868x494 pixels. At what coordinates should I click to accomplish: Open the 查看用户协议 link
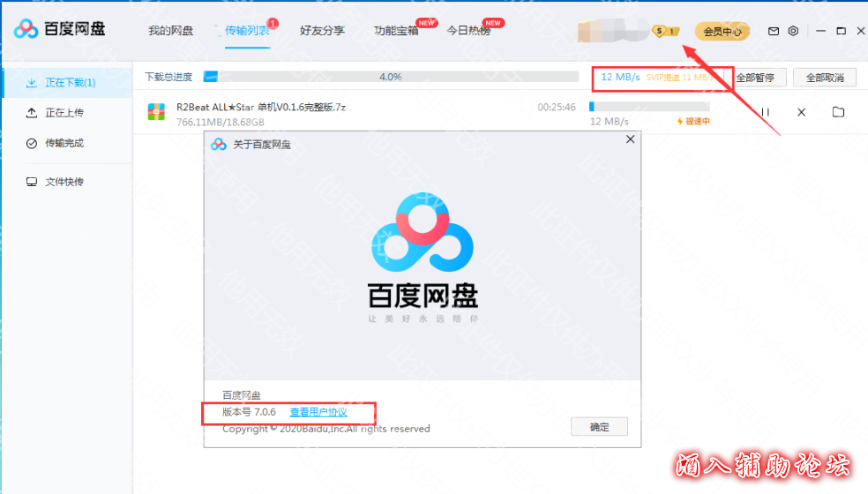(318, 412)
